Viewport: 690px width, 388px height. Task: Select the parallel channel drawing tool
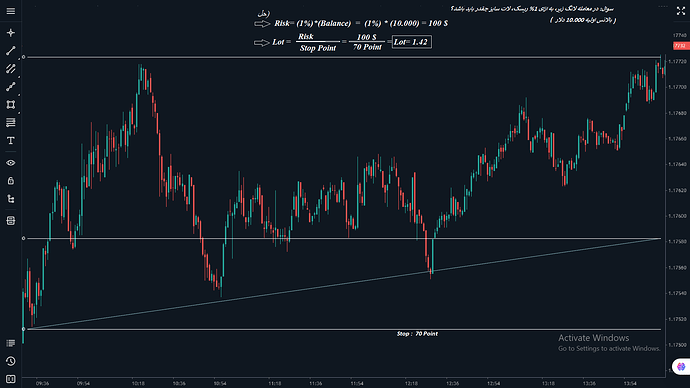[11, 69]
